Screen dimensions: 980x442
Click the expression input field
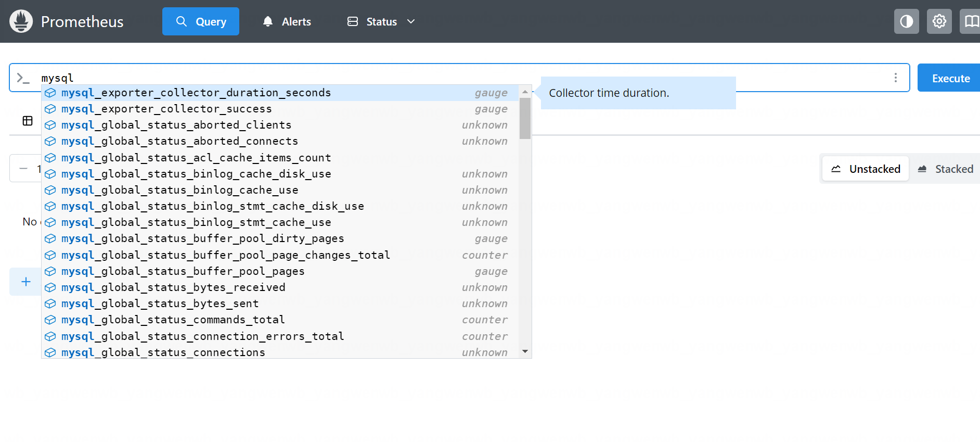tap(468, 78)
